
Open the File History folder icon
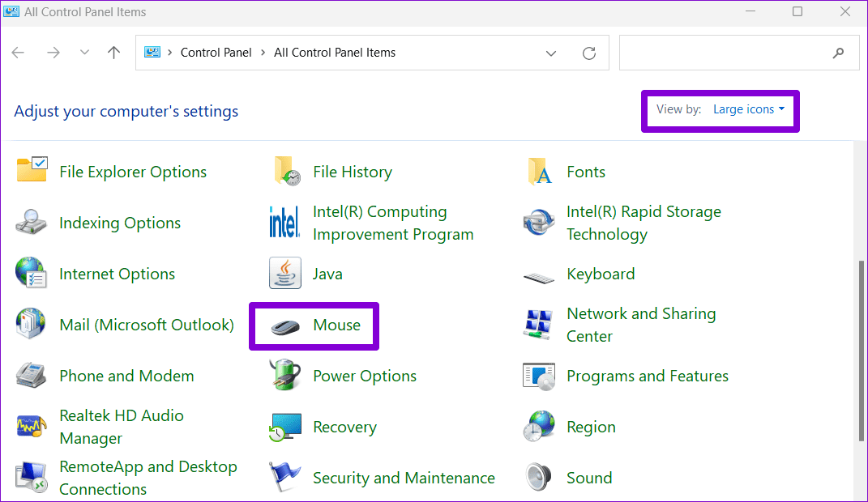coord(287,172)
